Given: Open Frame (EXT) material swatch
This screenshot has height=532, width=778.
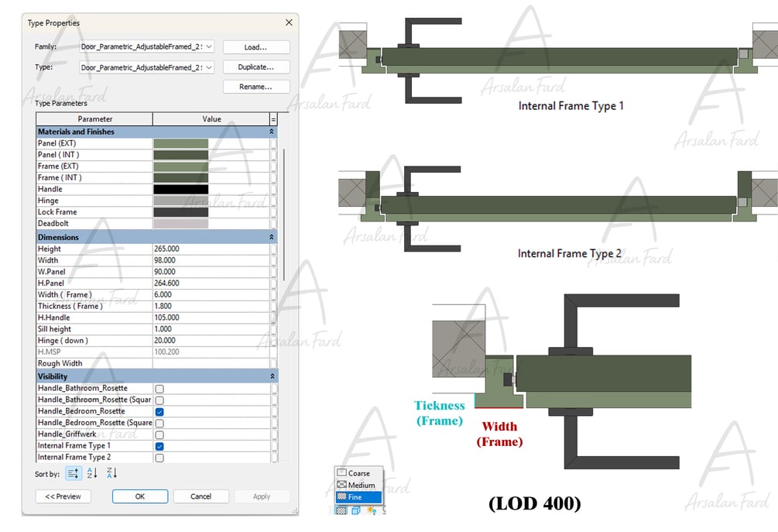Looking at the screenshot, I should 180,166.
